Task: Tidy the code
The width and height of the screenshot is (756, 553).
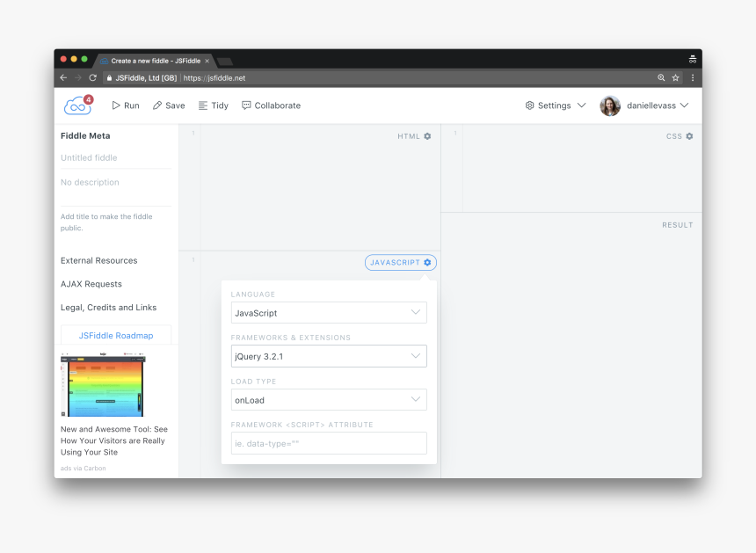Action: click(214, 106)
